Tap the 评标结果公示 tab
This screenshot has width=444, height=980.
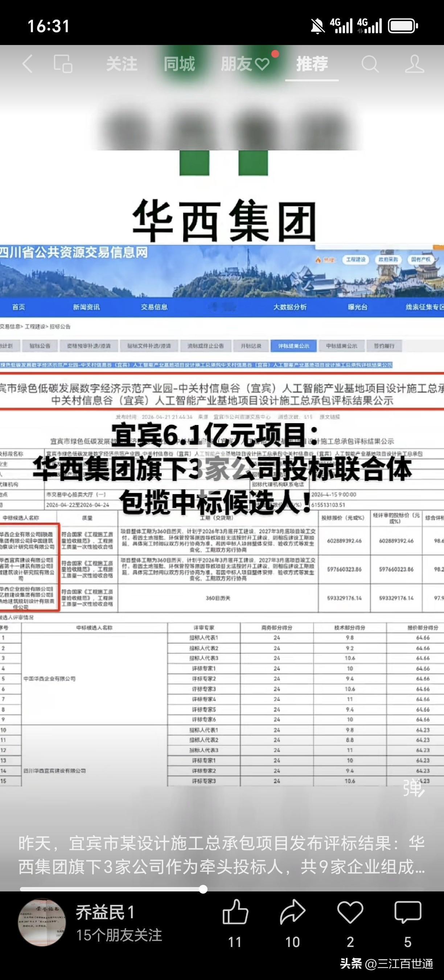point(293,346)
